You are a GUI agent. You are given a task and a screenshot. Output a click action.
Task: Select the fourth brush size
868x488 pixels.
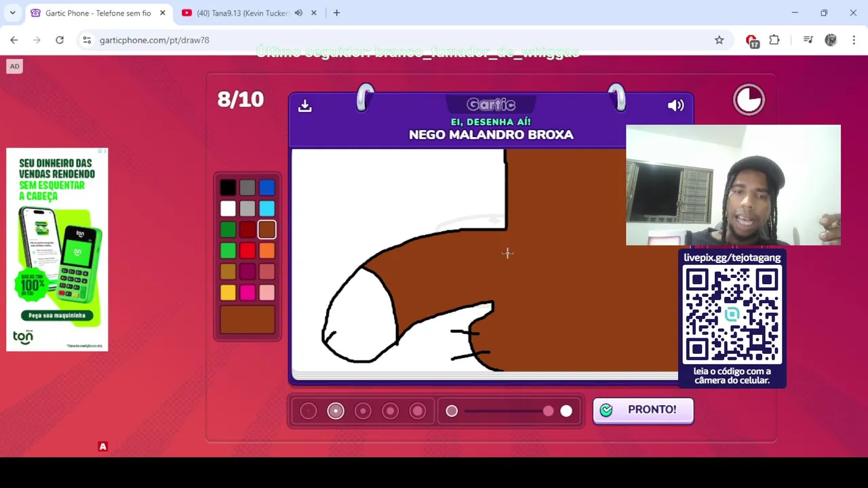point(390,411)
